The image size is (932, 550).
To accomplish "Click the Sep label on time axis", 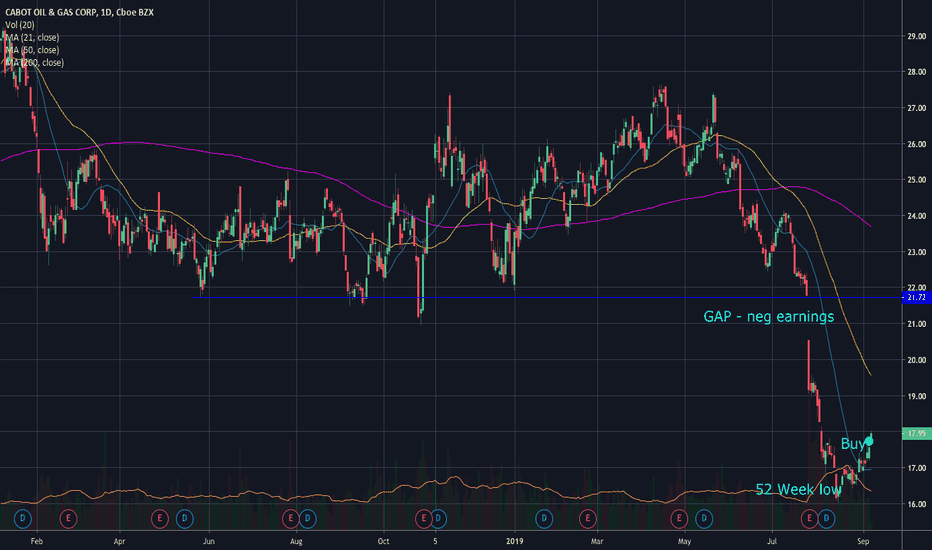I will coord(863,541).
